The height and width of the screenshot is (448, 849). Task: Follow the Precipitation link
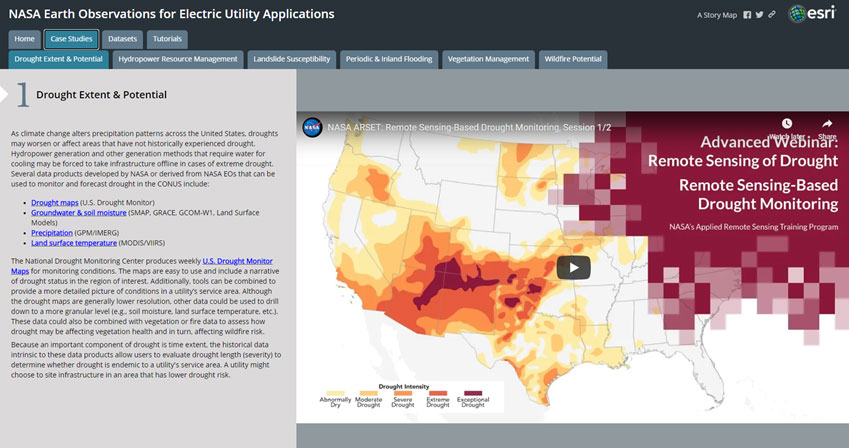coord(51,233)
